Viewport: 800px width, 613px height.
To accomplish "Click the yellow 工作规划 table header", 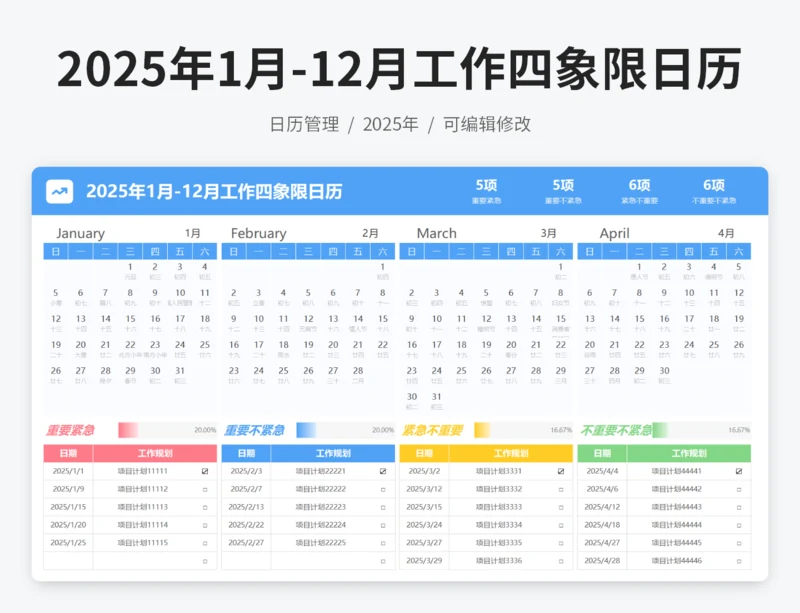I will [511, 453].
